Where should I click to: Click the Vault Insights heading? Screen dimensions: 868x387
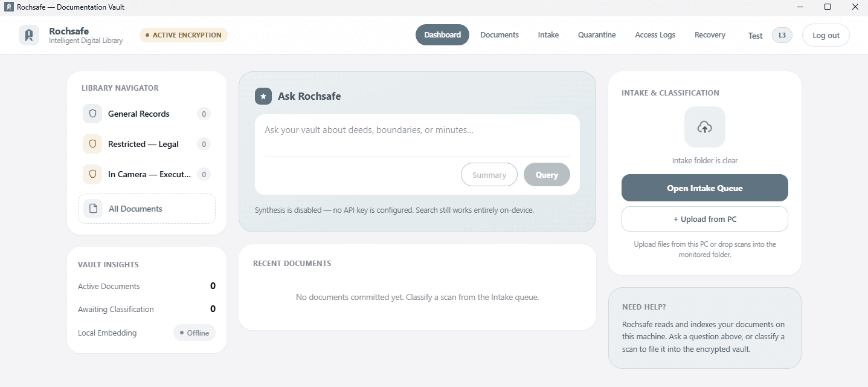point(108,264)
